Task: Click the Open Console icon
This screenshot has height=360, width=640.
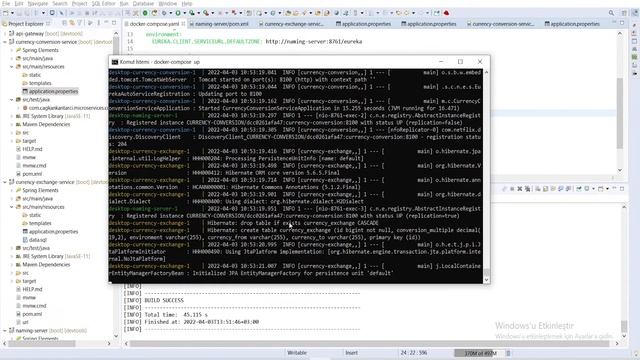Action: [600, 189]
